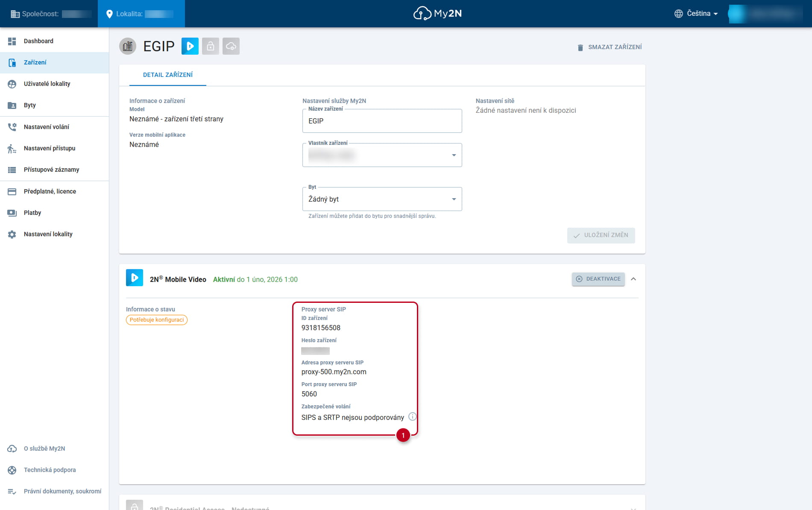Click the Aktivní do 1 úno, 2026 status text

(x=255, y=279)
